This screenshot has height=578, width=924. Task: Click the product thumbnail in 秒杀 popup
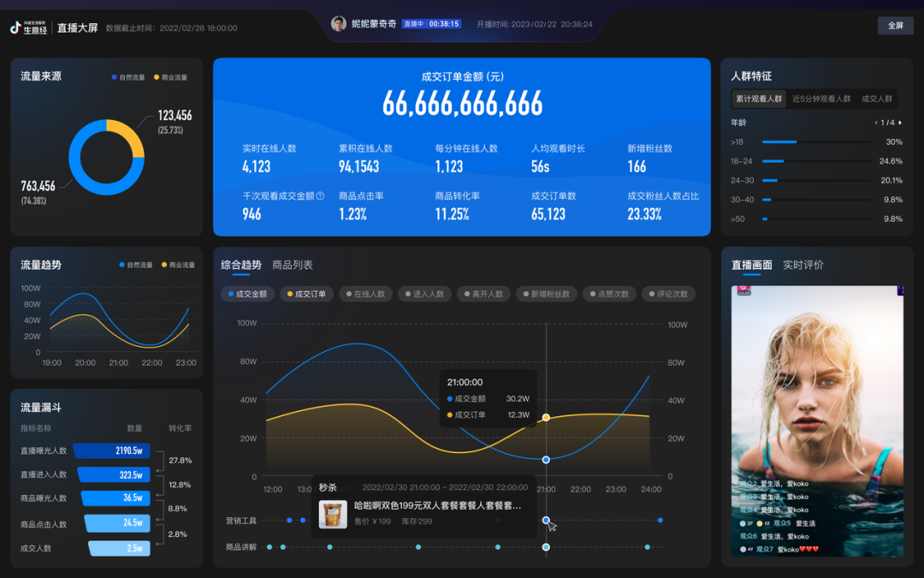coord(333,514)
